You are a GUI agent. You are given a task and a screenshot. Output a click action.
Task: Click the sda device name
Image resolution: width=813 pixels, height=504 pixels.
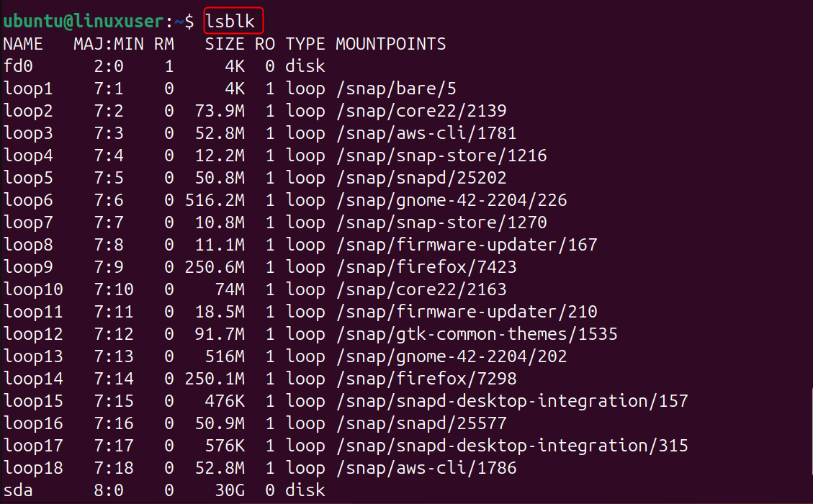[x=18, y=490]
